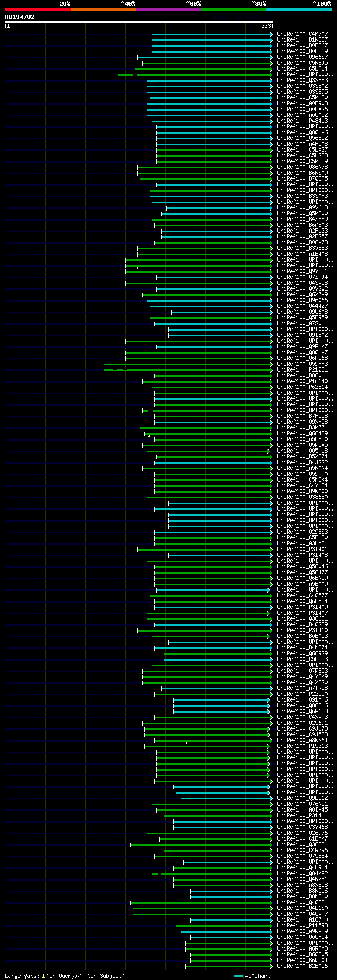Open hit UniRef100_C5LXG7
This screenshot has height=980, width=337.
302,150
